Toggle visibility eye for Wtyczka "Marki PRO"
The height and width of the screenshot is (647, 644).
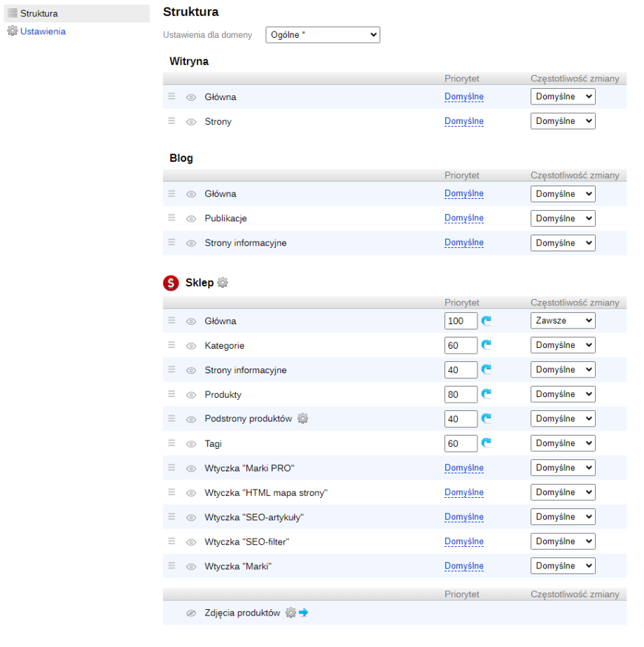pos(191,468)
